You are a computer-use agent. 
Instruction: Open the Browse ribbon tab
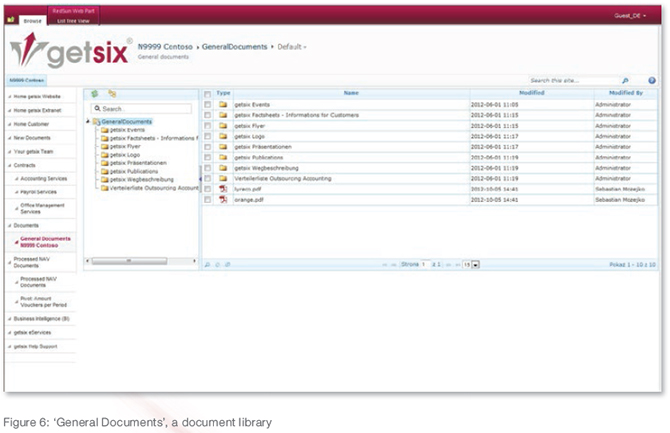[x=32, y=21]
